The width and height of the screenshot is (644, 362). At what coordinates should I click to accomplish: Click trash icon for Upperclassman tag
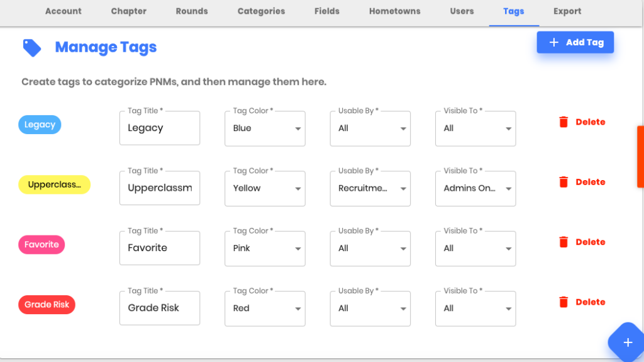click(563, 182)
